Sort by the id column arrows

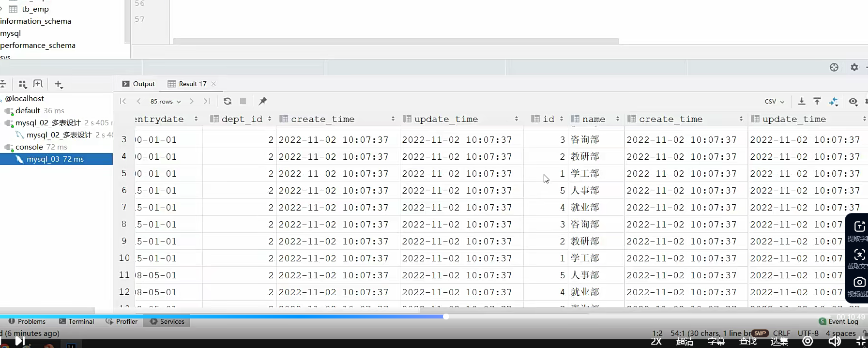coord(562,119)
